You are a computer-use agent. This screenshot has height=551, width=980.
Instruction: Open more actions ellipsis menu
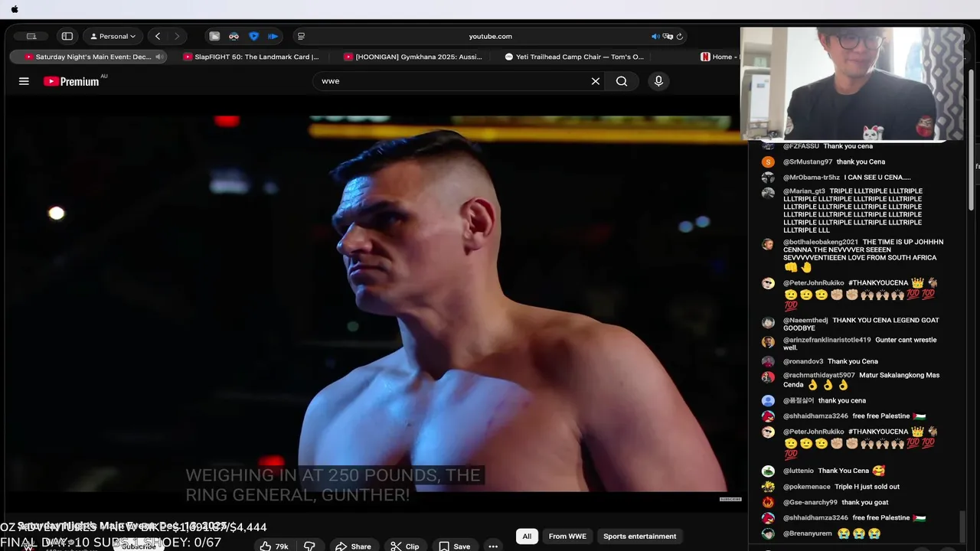tap(493, 546)
